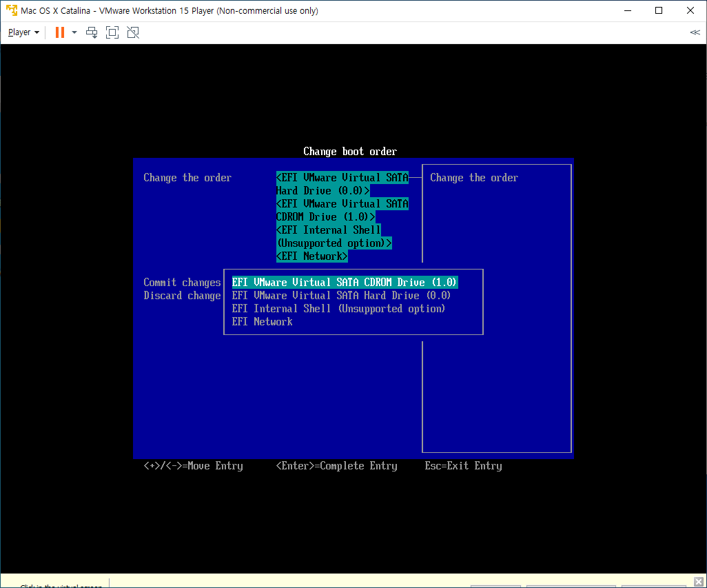This screenshot has width=707, height=588.
Task: Collapse the toolbar with double-chevron icon
Action: click(695, 32)
